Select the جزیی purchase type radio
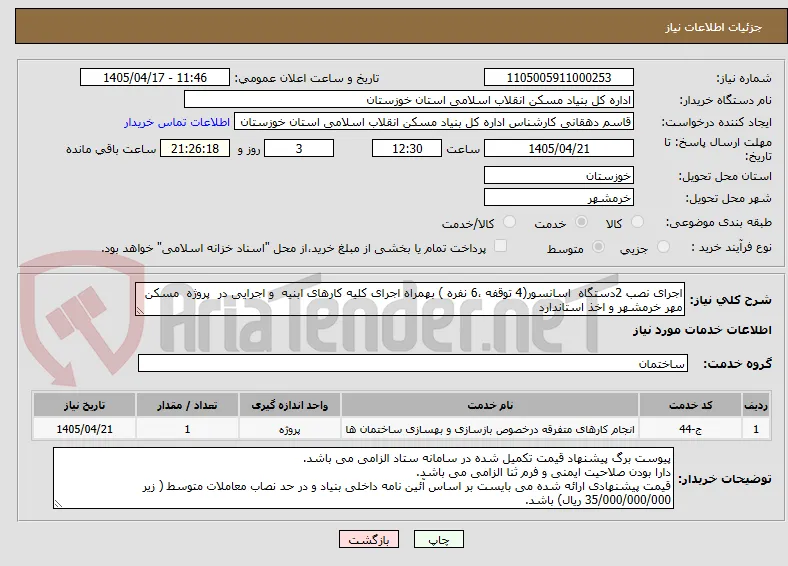This screenshot has width=788, height=566. (663, 246)
